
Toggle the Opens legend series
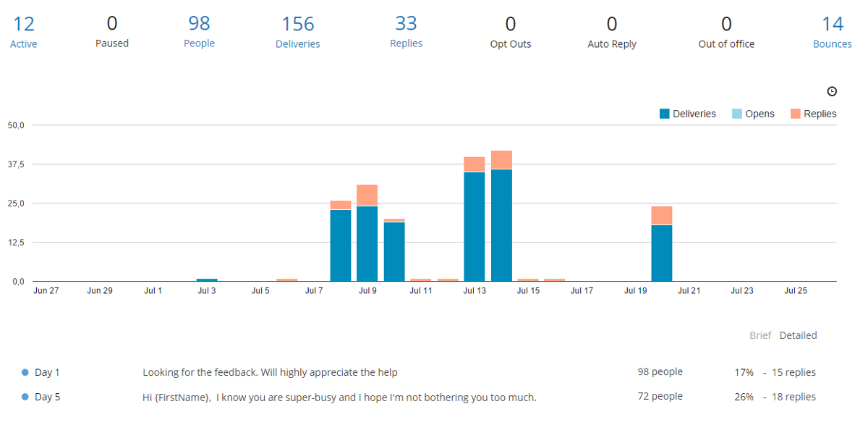[x=752, y=114]
